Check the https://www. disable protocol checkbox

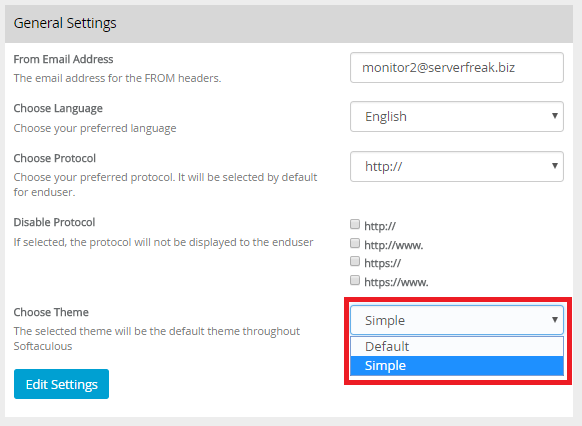355,280
